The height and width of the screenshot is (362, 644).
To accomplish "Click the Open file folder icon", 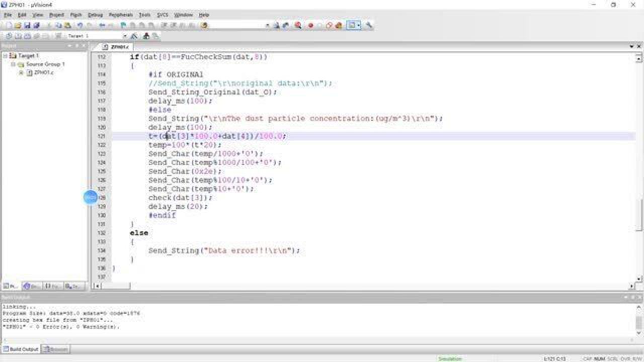I will point(18,26).
